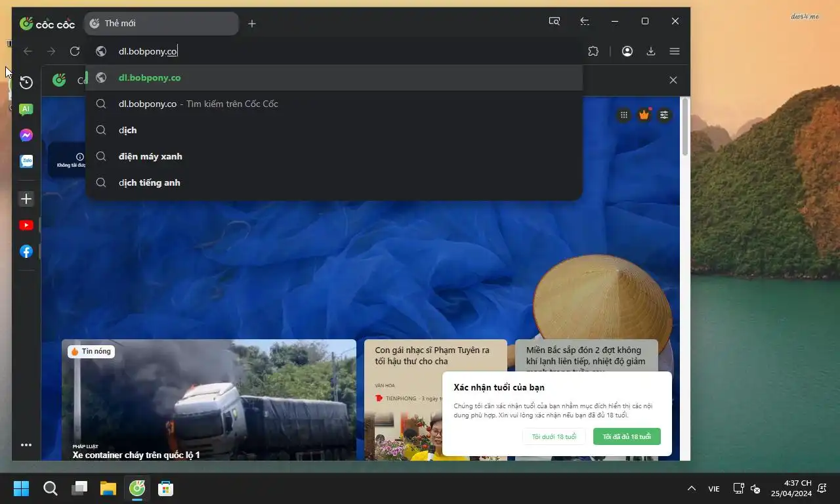Click the tab list back arrow icon
840x504 pixels.
(584, 22)
